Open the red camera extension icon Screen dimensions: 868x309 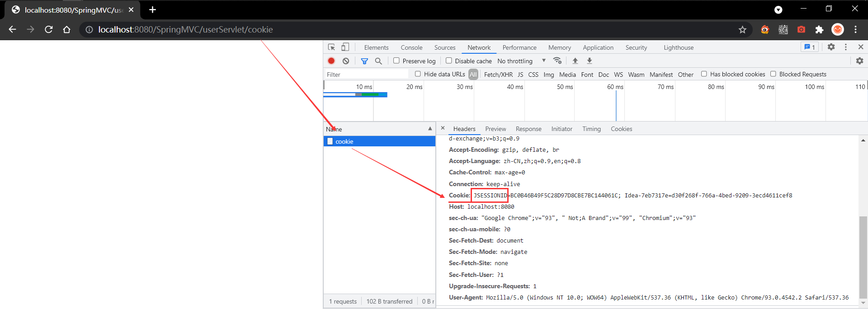point(801,29)
